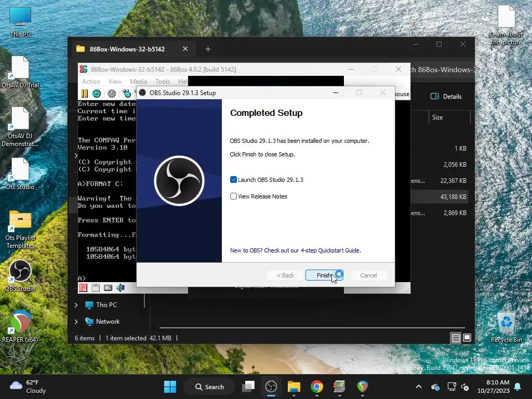Viewport: 532px width, 399px height.
Task: Open Google Chrome from the taskbar
Action: 316,387
